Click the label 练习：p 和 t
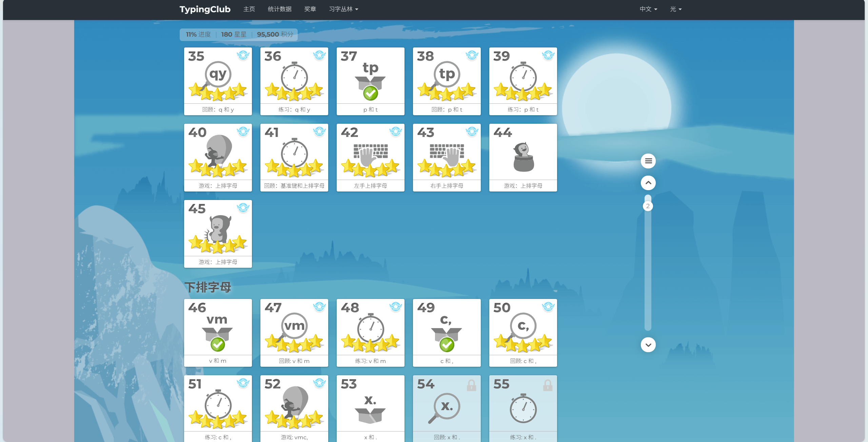The width and height of the screenshot is (868, 442). pyautogui.click(x=523, y=109)
